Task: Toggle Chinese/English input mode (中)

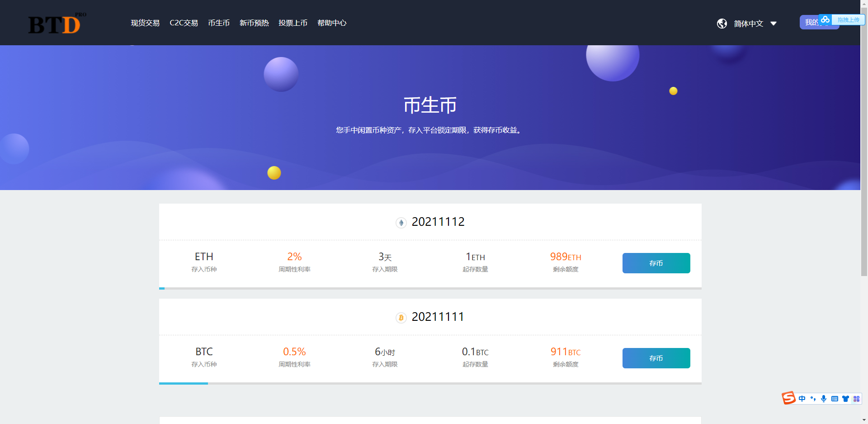Action: pyautogui.click(x=802, y=399)
